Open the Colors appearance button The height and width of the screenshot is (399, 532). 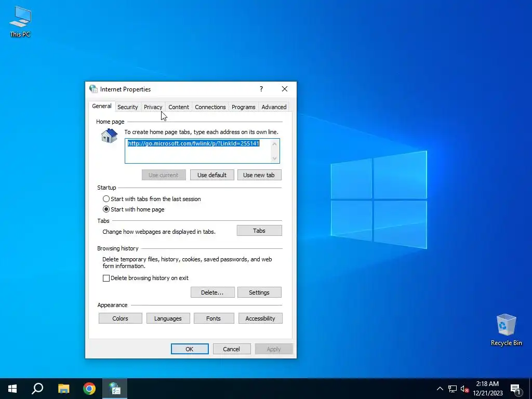click(120, 318)
